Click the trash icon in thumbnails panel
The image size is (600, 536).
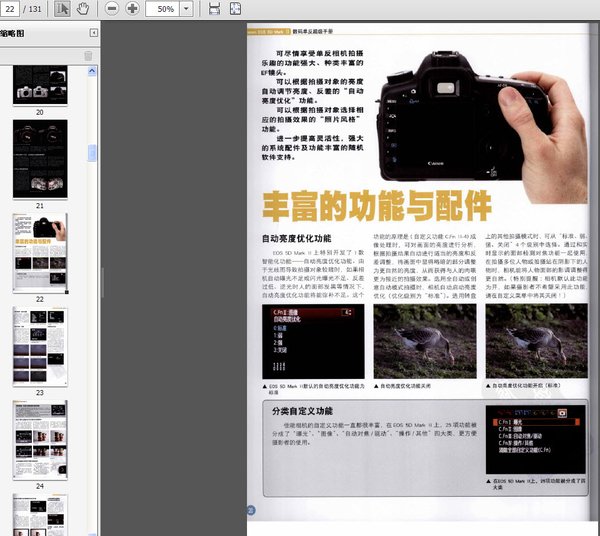point(88,56)
